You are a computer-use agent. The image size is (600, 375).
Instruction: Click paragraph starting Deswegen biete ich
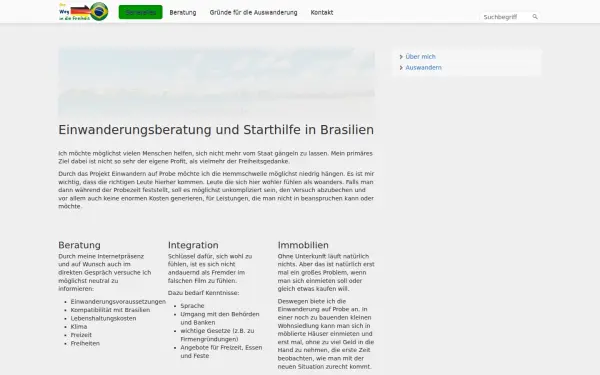coord(326,334)
